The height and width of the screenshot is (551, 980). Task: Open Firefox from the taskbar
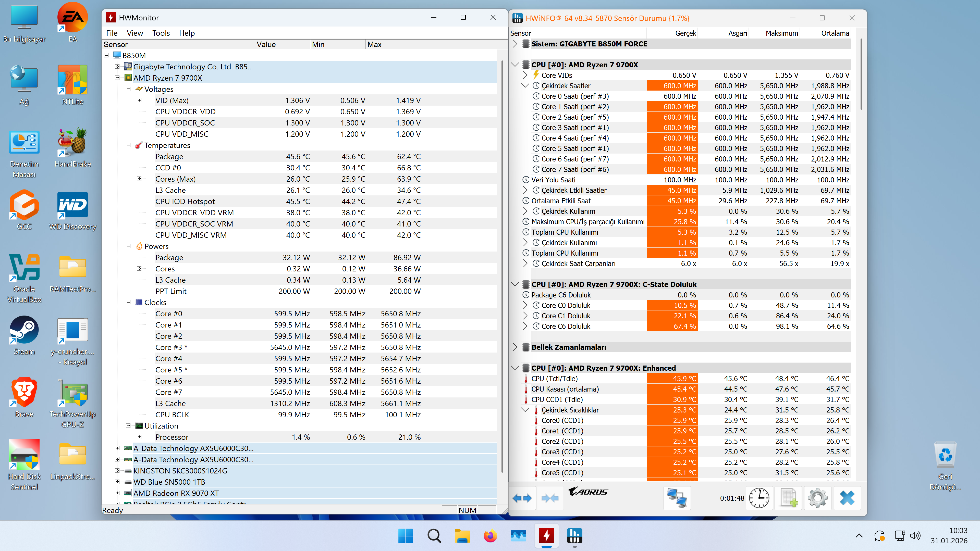click(490, 536)
